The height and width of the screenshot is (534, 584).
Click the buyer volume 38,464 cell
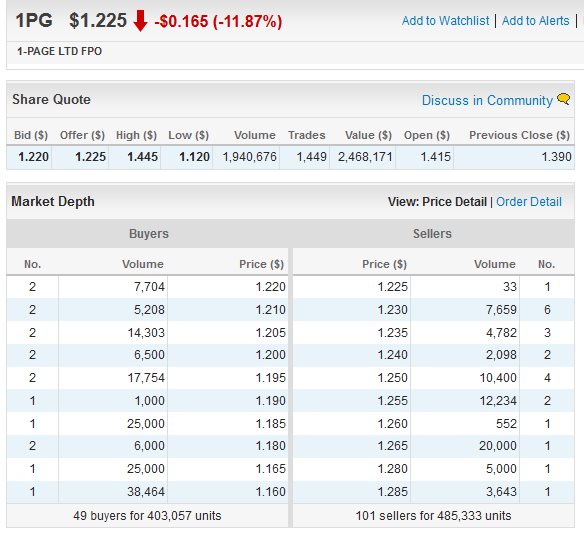click(146, 492)
